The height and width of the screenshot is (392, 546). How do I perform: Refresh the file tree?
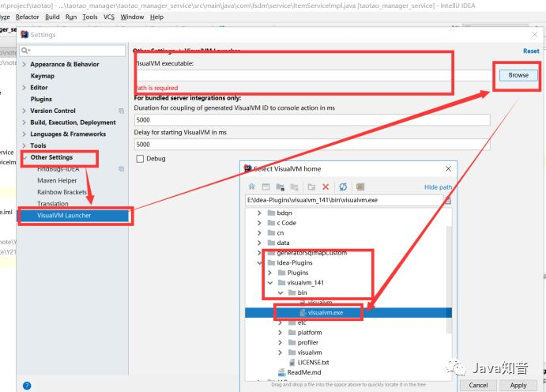pos(343,187)
